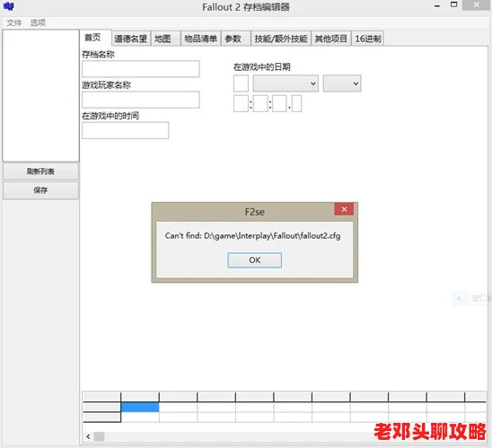This screenshot has width=492, height=448.
Task: Switch to the 道德名望 tab
Action: coord(131,39)
